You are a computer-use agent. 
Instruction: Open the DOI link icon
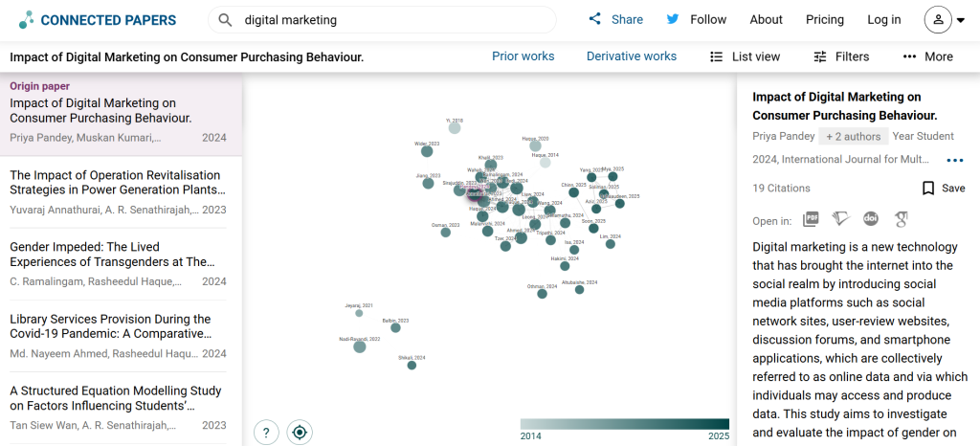point(871,220)
